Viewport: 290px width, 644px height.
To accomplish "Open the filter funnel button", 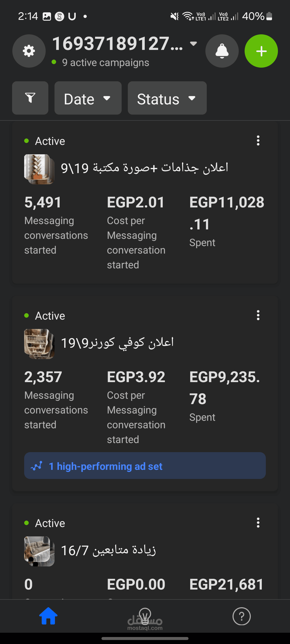I will tap(30, 98).
